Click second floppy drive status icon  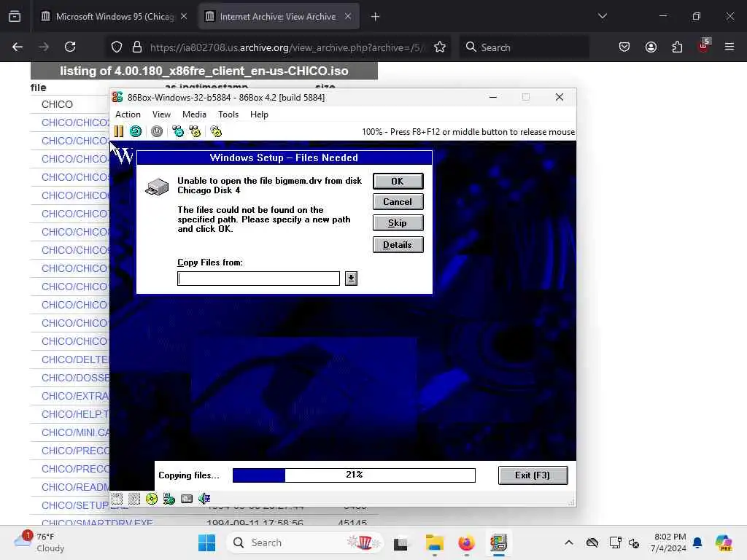tap(134, 499)
